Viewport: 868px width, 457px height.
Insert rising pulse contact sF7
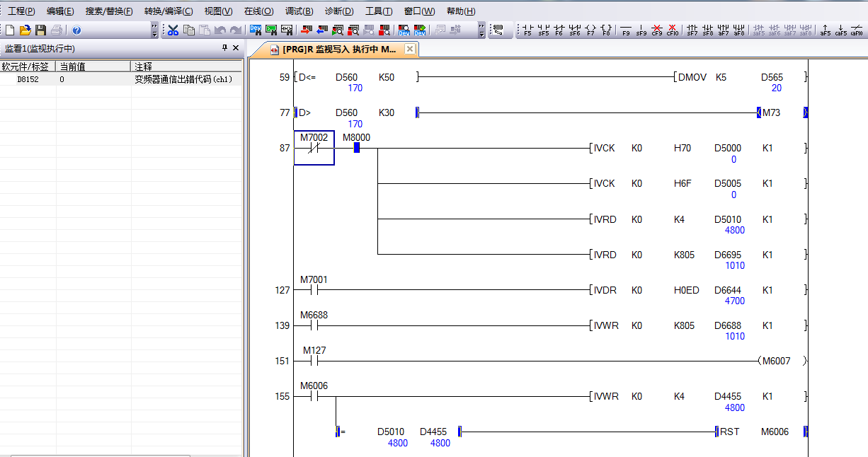tap(692, 30)
